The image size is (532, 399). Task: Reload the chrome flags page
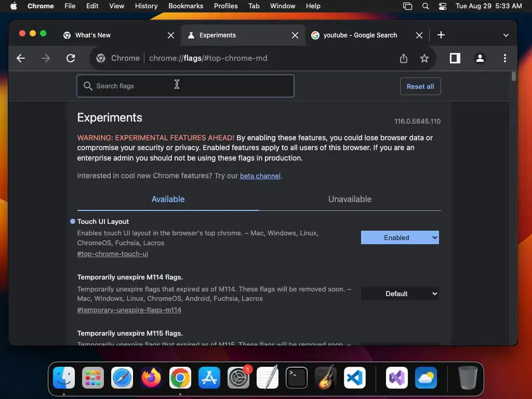[71, 58]
